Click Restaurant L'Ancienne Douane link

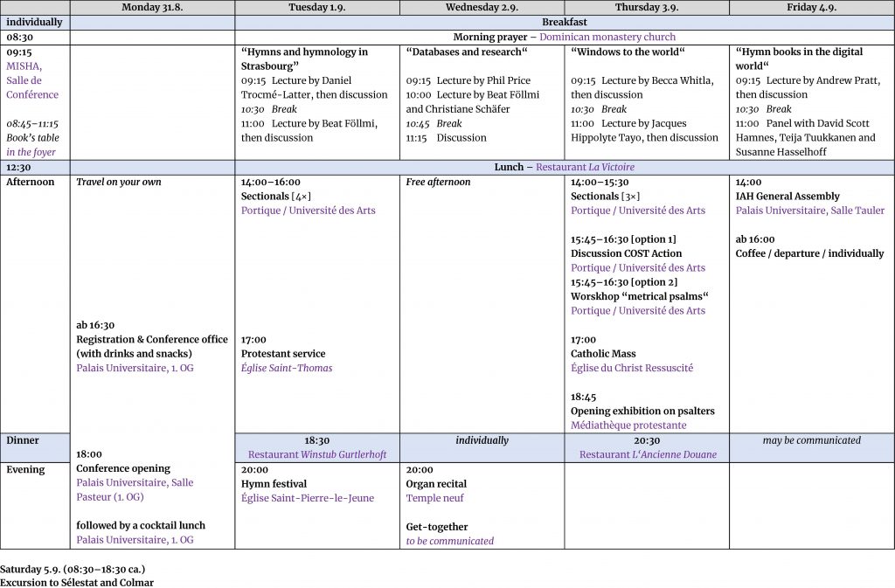(x=647, y=454)
